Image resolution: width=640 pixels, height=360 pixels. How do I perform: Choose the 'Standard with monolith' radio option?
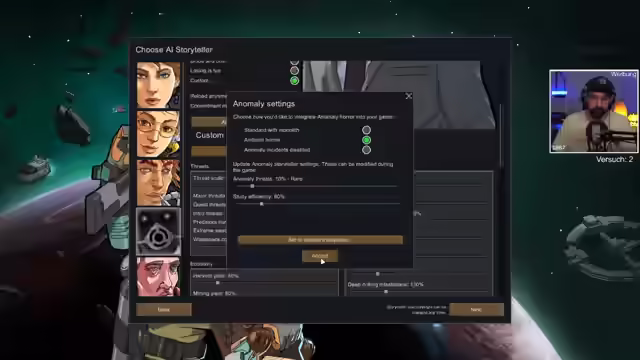[x=366, y=130]
